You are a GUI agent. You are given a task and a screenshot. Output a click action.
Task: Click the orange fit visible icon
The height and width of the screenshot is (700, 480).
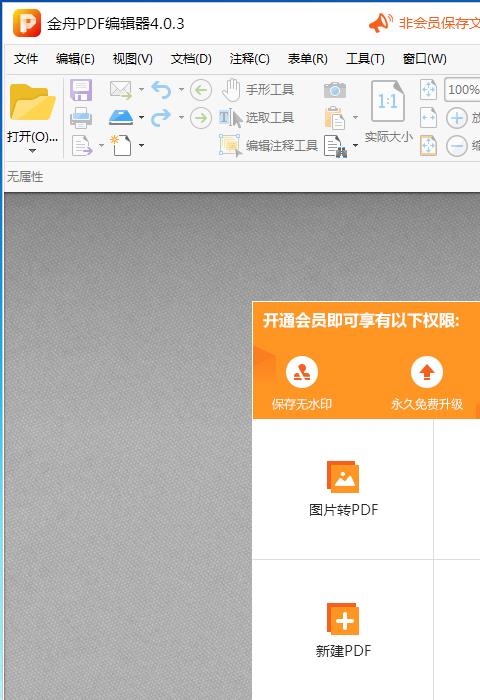click(428, 146)
